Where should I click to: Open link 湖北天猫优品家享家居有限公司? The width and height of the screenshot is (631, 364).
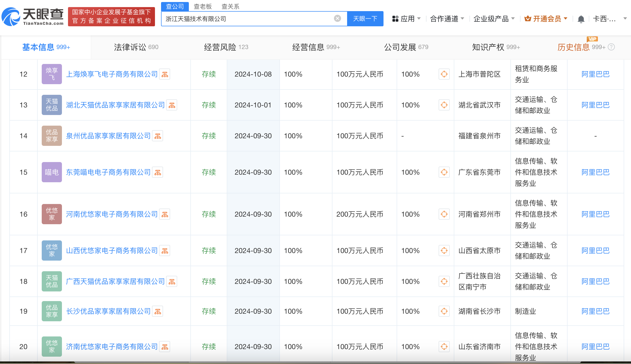pyautogui.click(x=115, y=105)
